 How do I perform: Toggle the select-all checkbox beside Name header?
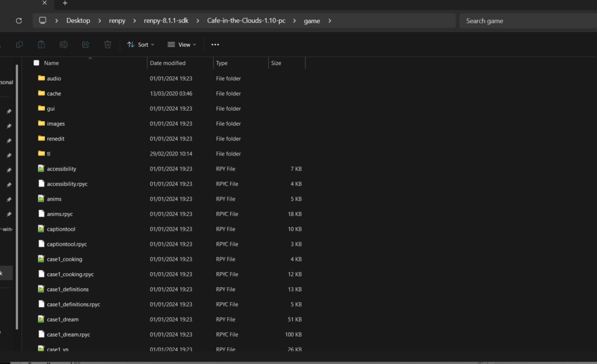[37, 63]
